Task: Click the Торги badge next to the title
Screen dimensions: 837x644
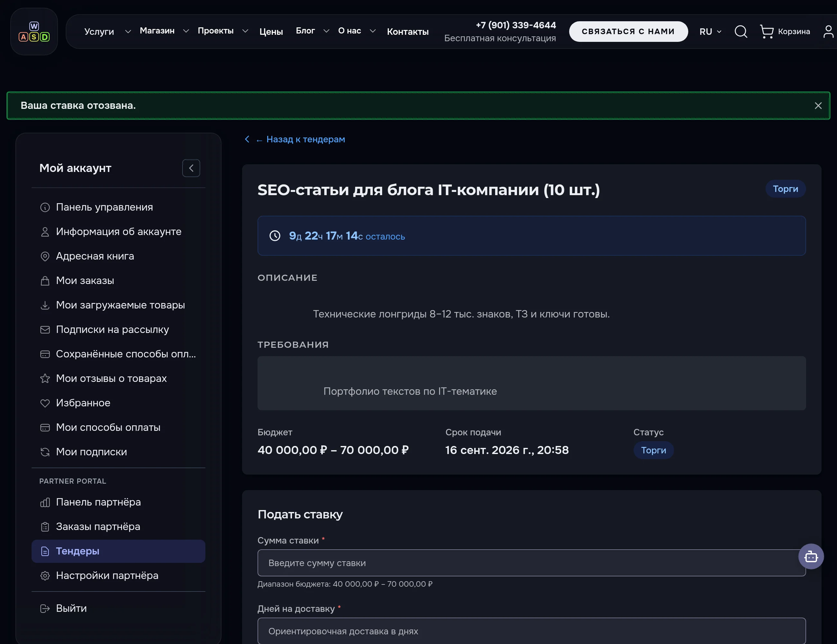Action: [x=785, y=189]
